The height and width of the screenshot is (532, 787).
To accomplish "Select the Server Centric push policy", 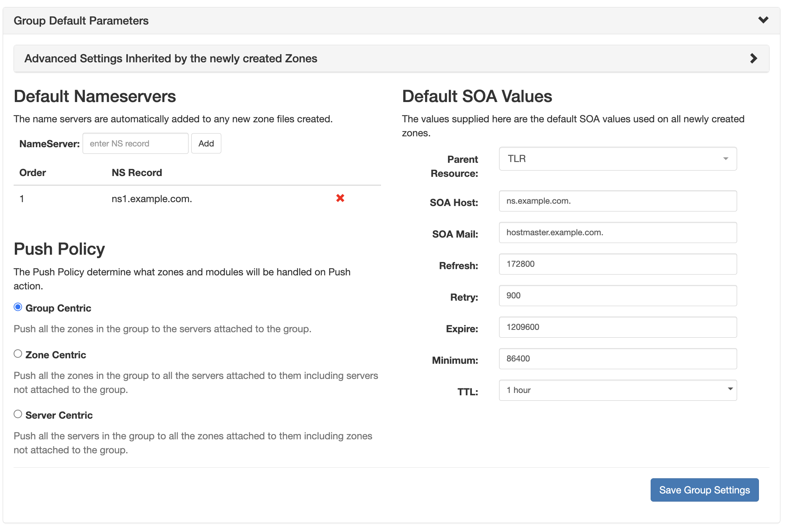I will click(x=18, y=414).
